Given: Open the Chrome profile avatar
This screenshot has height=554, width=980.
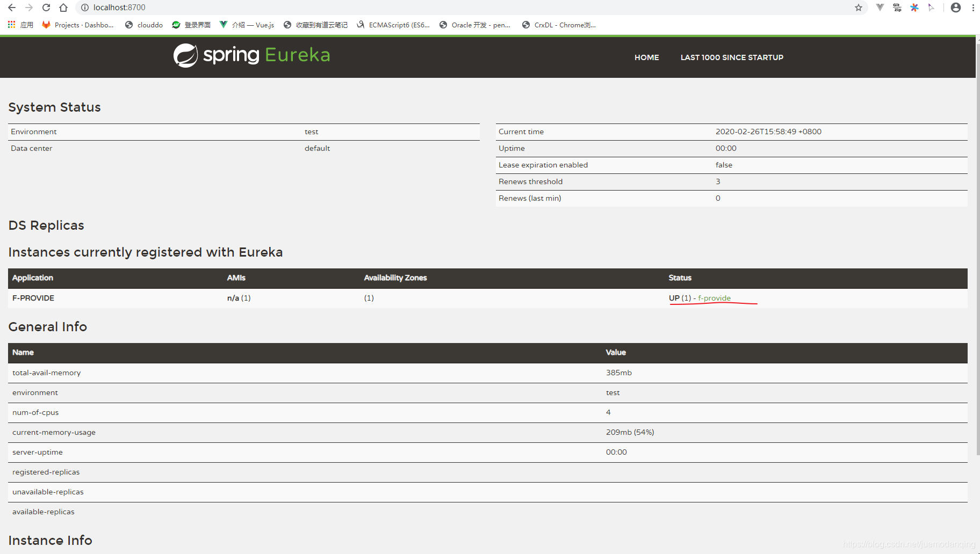Looking at the screenshot, I should (x=956, y=8).
